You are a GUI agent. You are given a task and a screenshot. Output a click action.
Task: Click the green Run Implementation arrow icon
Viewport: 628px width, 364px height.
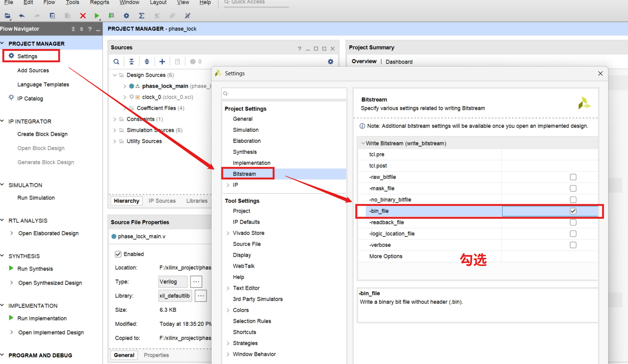coord(11,318)
